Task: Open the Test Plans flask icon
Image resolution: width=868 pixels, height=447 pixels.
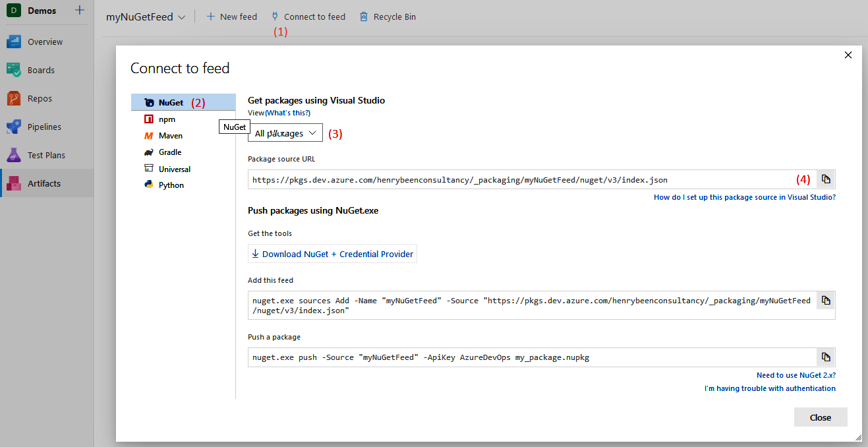Action: (x=14, y=155)
